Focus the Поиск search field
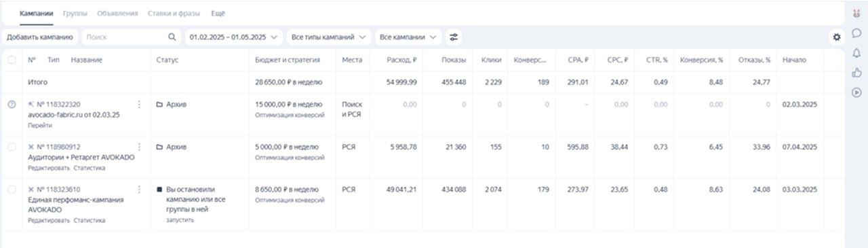This screenshot has width=868, height=248. [125, 37]
